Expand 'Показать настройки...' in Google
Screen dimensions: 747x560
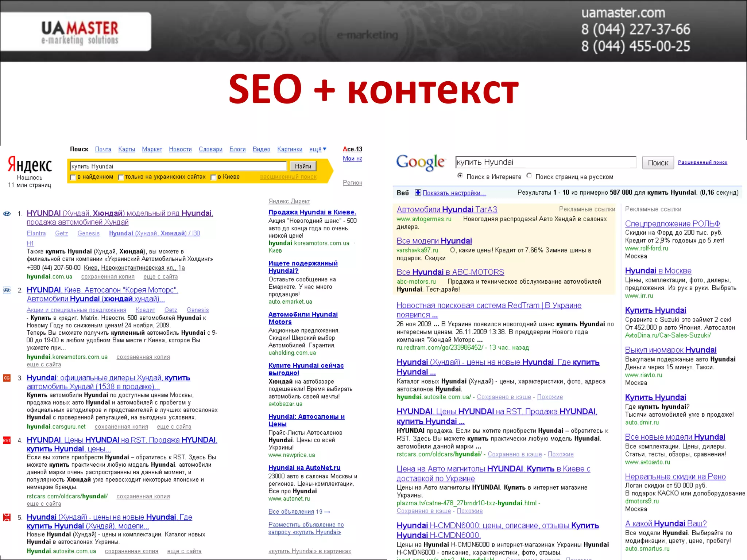454,193
